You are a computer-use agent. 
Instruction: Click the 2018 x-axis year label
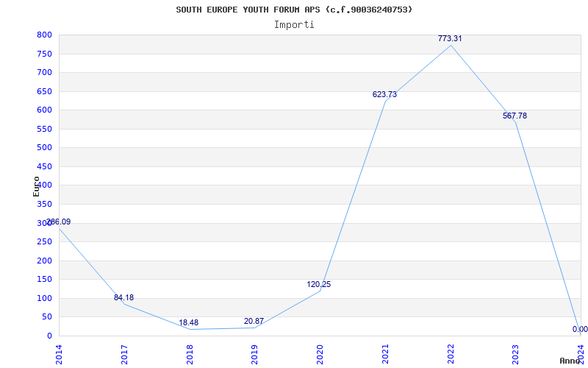click(190, 355)
